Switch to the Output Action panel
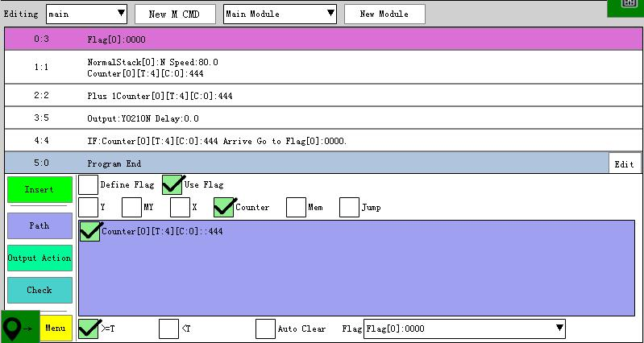The width and height of the screenshot is (644, 343). coord(39,258)
